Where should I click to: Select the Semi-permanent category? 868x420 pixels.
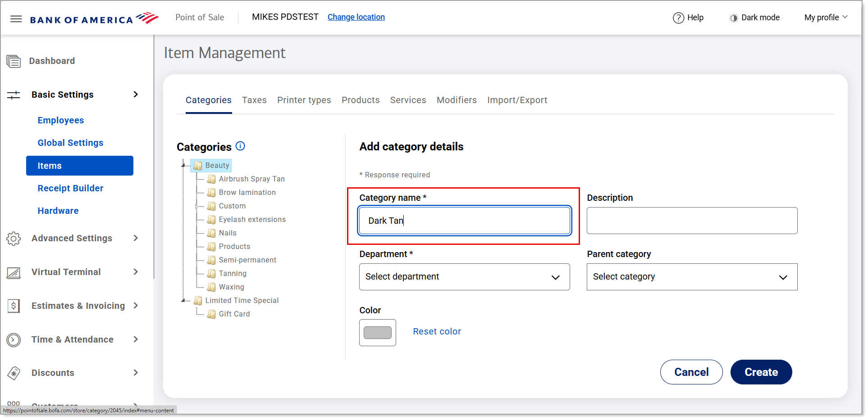click(x=247, y=260)
